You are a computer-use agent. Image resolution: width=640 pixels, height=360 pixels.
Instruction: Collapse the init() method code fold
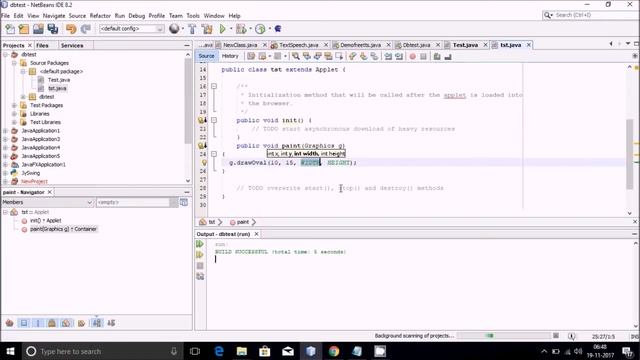point(214,120)
